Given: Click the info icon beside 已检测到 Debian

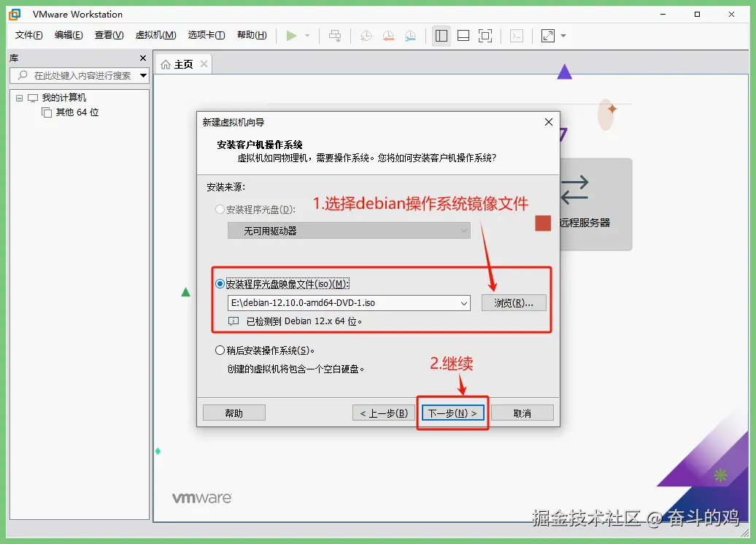Looking at the screenshot, I should click(x=234, y=321).
